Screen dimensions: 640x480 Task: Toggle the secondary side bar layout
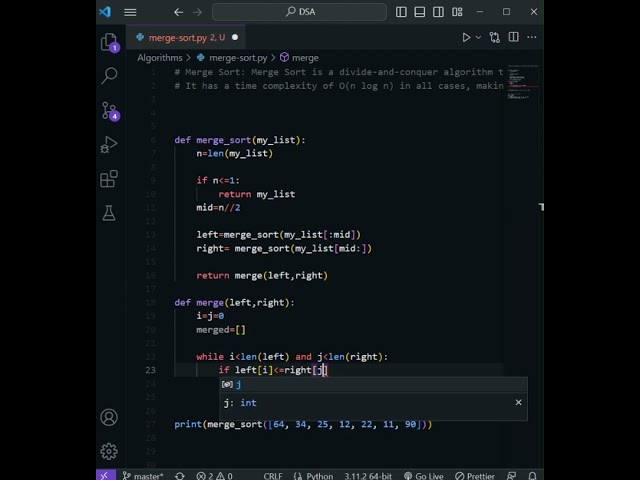point(438,12)
